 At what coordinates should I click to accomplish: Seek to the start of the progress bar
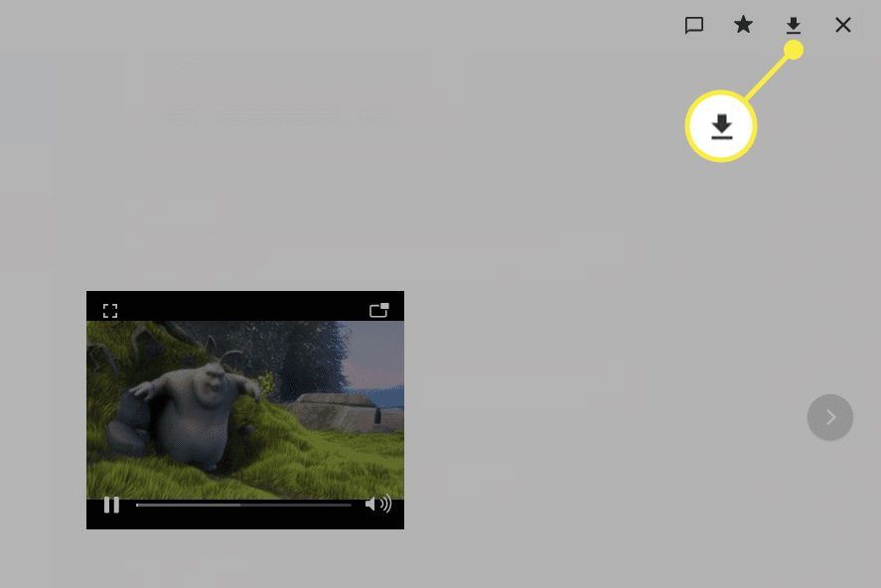pyautogui.click(x=138, y=505)
